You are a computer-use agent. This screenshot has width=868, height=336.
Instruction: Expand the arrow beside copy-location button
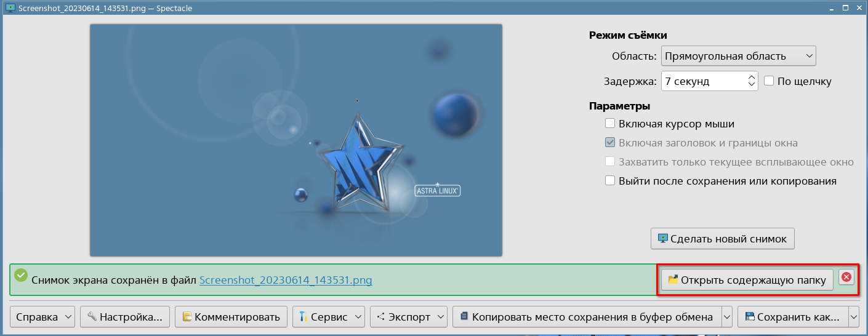click(x=726, y=317)
